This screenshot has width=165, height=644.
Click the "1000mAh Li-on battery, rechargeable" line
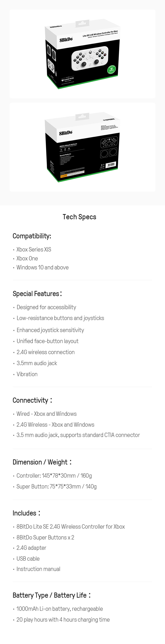(59, 609)
